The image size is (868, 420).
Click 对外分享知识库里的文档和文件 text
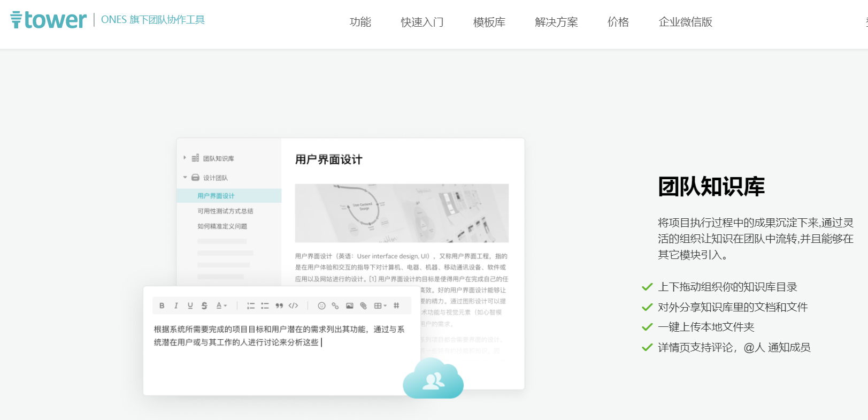(x=733, y=307)
